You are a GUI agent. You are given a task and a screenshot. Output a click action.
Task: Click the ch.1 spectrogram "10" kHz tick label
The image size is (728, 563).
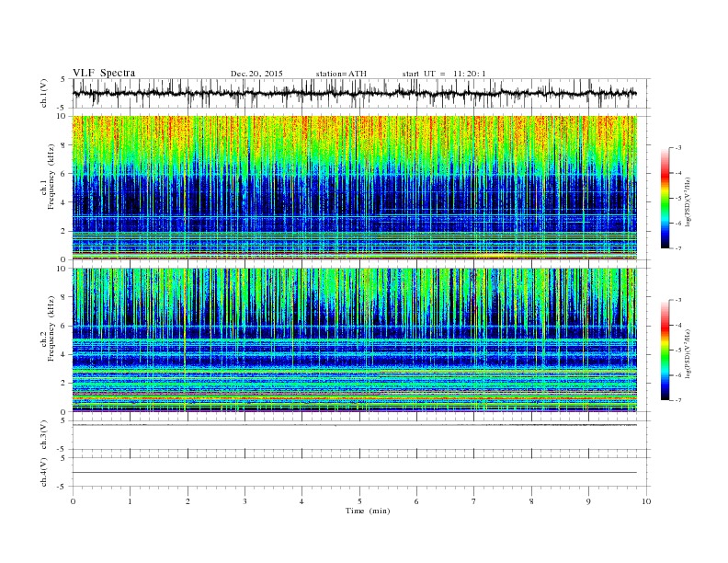62,116
